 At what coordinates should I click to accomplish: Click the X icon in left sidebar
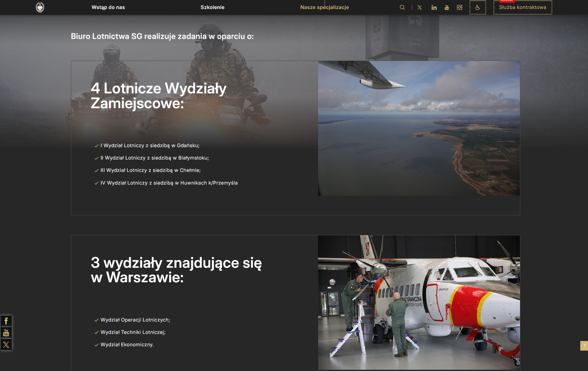(x=6, y=344)
